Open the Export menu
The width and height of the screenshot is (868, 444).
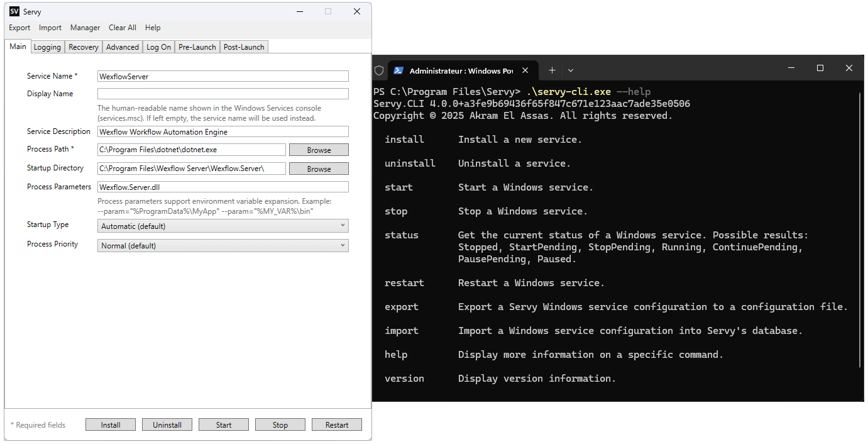pyautogui.click(x=19, y=28)
